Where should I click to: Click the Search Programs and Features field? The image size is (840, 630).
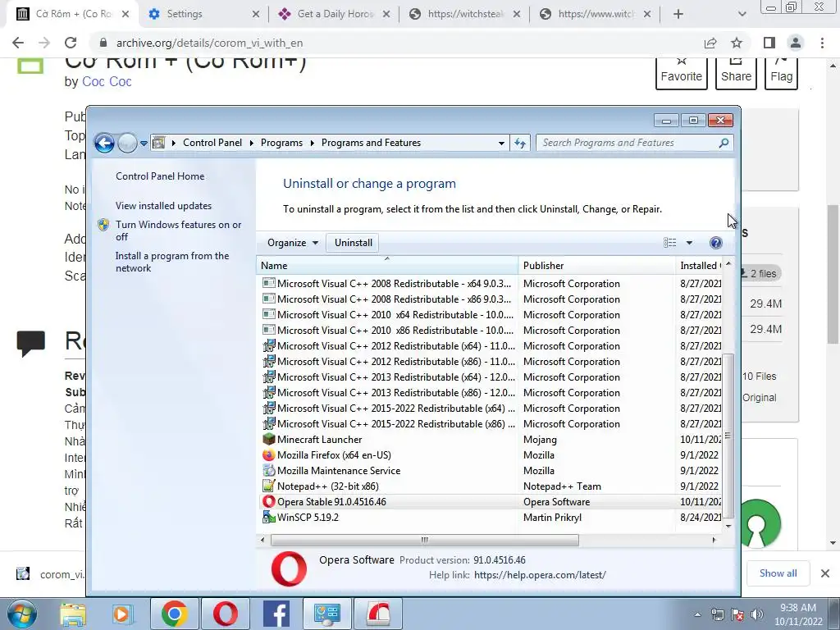tap(635, 143)
